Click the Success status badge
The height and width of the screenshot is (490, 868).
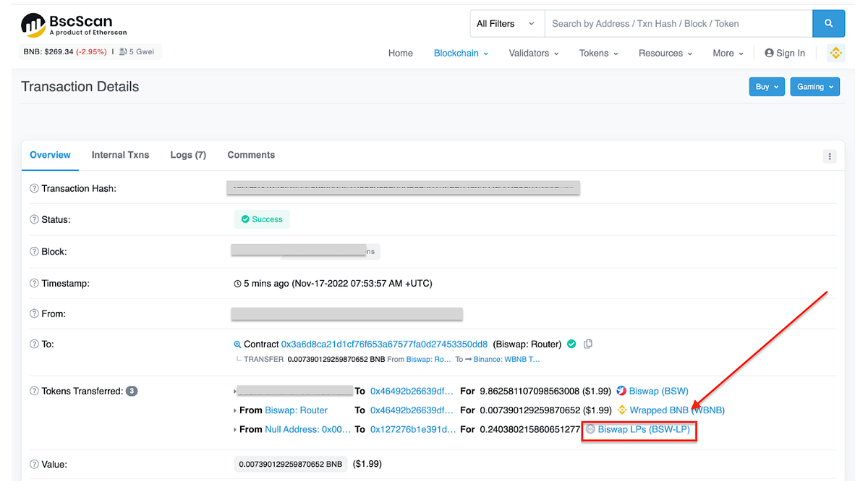point(262,219)
